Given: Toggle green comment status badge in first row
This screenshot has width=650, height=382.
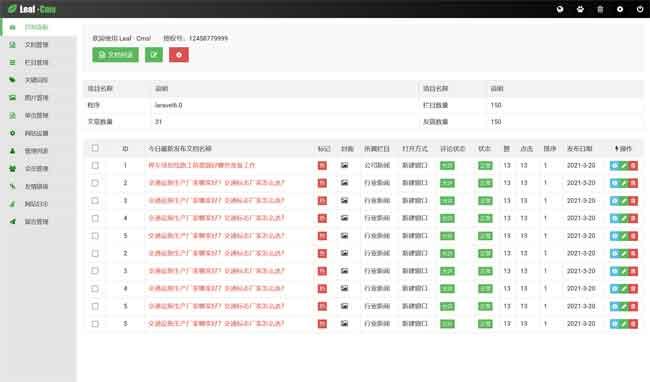Looking at the screenshot, I should click(447, 165).
